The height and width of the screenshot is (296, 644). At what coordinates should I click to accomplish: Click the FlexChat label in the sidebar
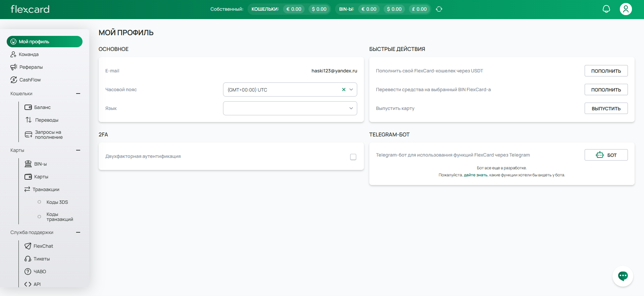[x=43, y=246]
